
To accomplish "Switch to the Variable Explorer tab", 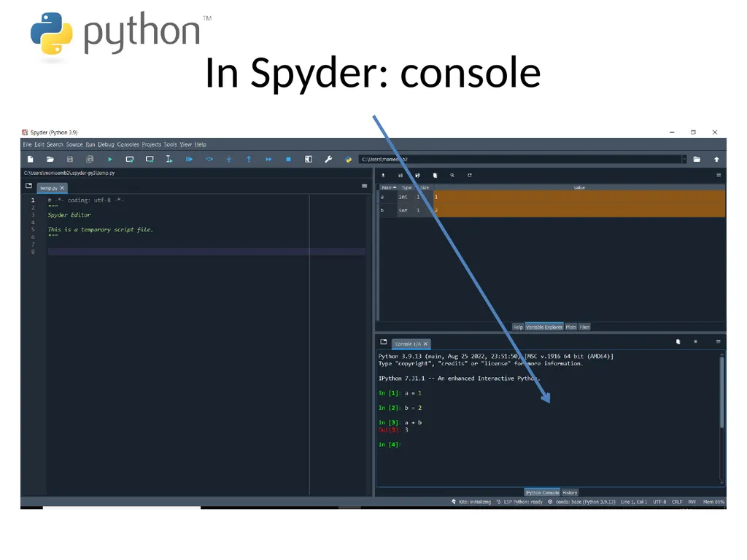I will (544, 327).
